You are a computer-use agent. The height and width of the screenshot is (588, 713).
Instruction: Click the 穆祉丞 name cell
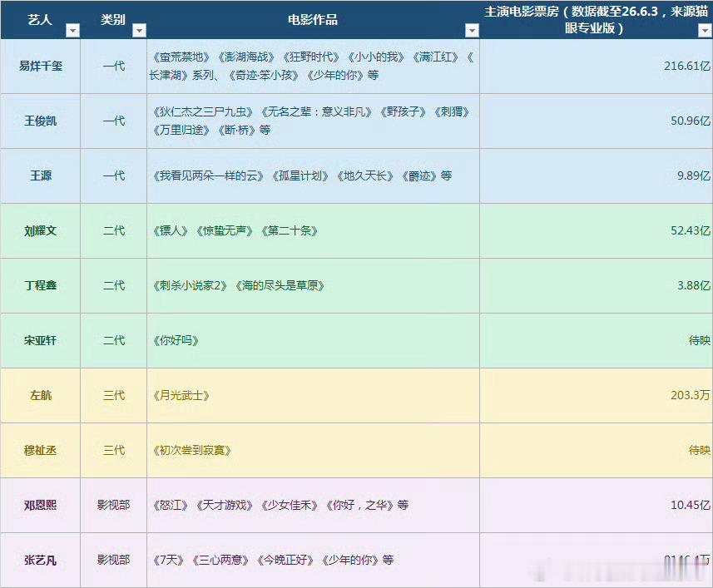pyautogui.click(x=41, y=450)
